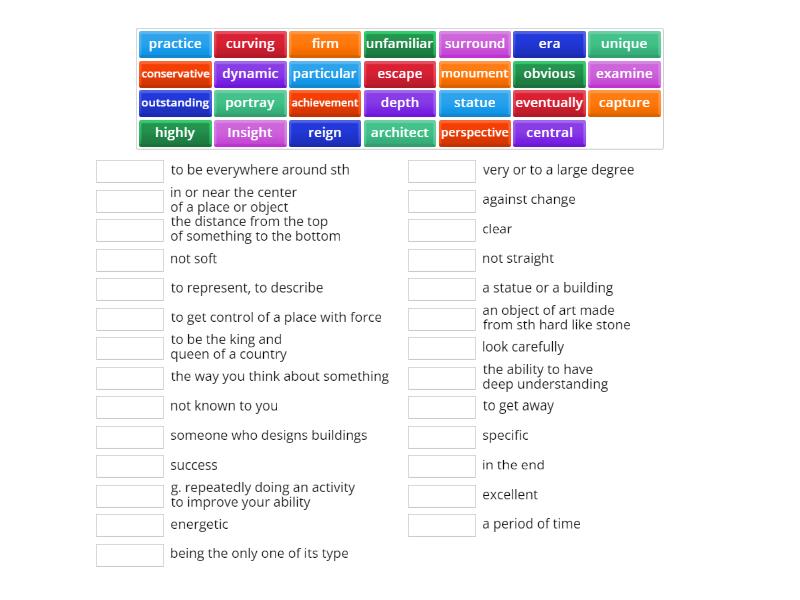Click the slot next to 'energetic'
This screenshot has height=600, width=800.
click(129, 523)
